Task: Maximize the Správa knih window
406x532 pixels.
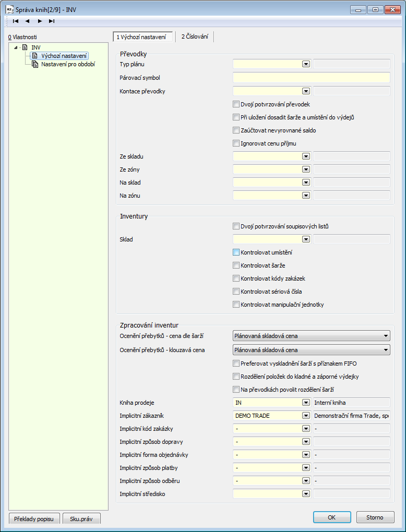Action: 375,9
